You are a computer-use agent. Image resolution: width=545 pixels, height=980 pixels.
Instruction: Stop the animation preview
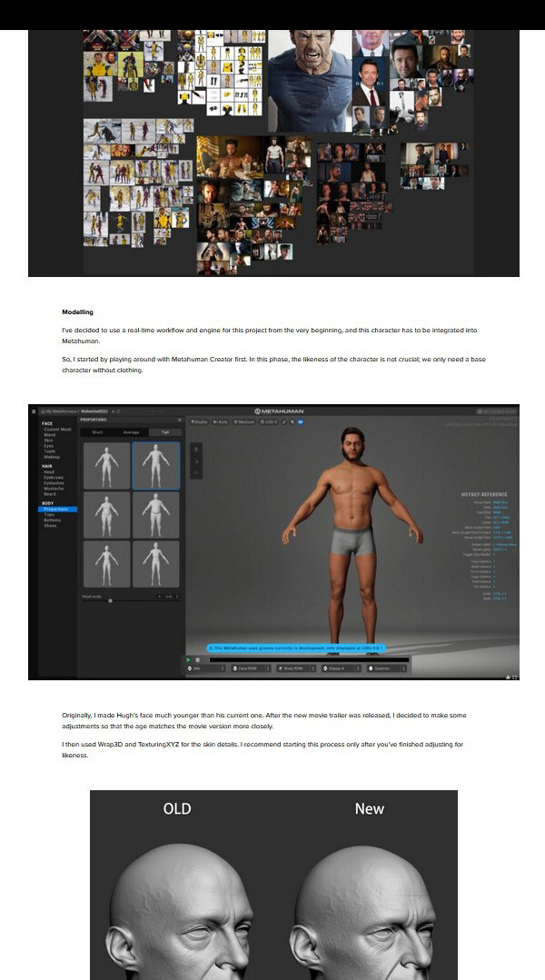tap(197, 659)
